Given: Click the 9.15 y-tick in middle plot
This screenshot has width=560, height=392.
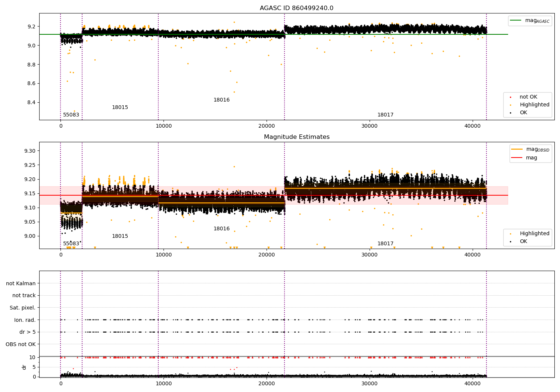Looking at the screenshot, I should [x=30, y=194].
